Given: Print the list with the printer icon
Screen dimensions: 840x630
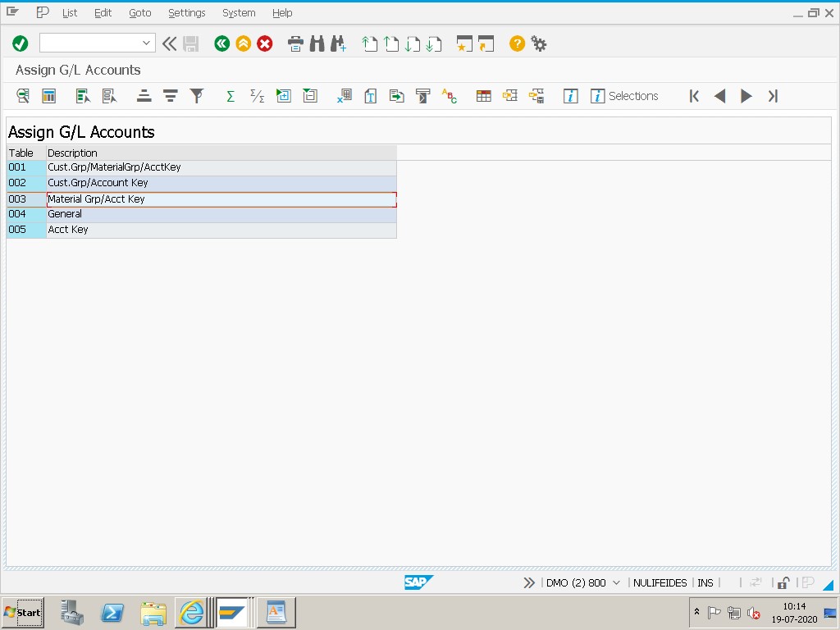Looking at the screenshot, I should pyautogui.click(x=295, y=43).
